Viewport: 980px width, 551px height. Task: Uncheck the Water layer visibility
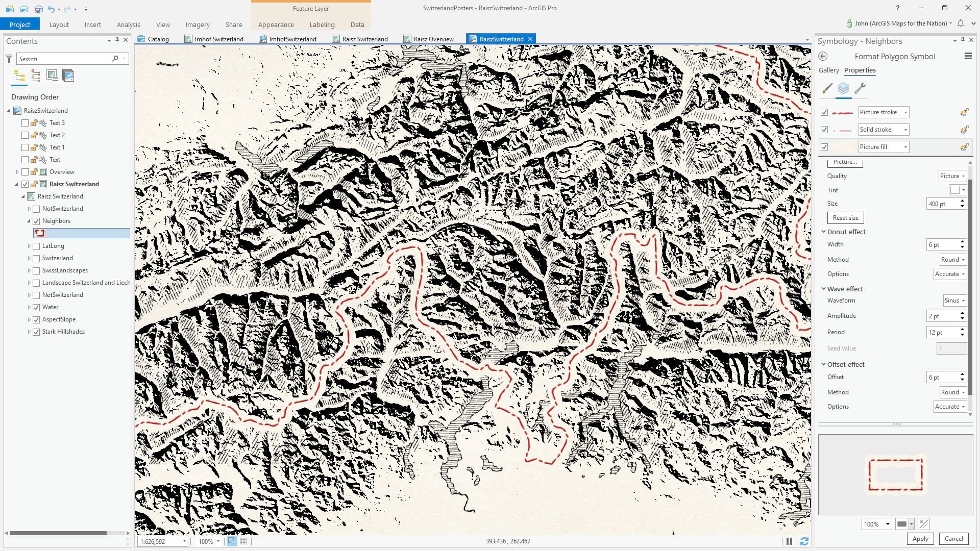(36, 307)
